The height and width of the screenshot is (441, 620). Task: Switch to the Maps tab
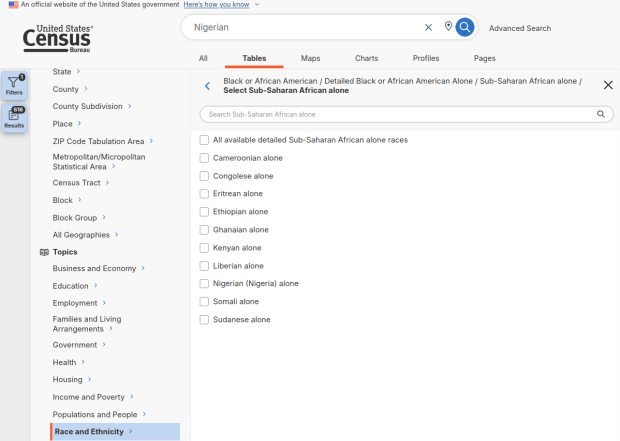point(310,59)
